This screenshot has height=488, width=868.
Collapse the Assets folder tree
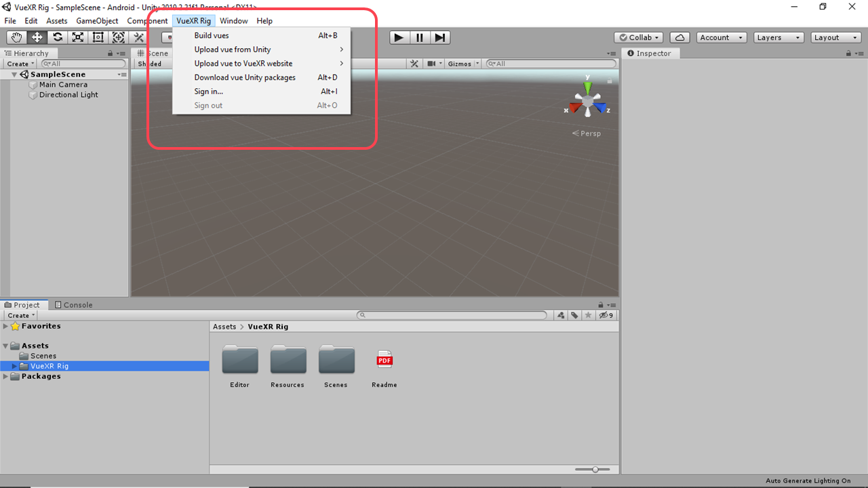6,346
